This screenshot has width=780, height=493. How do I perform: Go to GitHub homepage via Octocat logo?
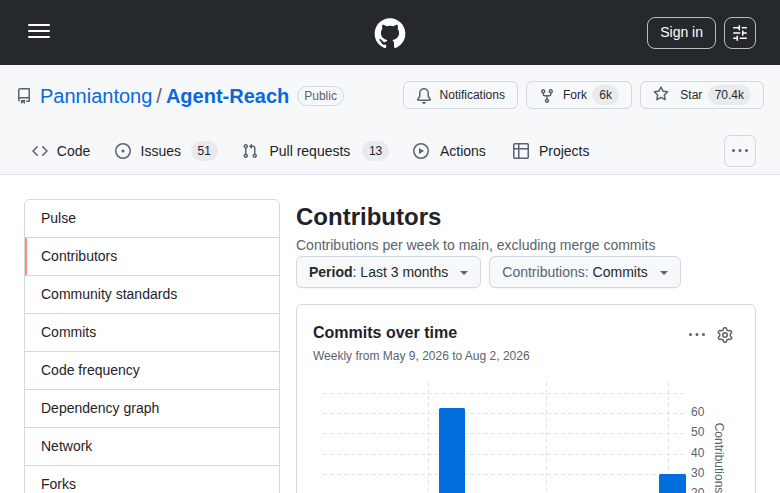(390, 33)
